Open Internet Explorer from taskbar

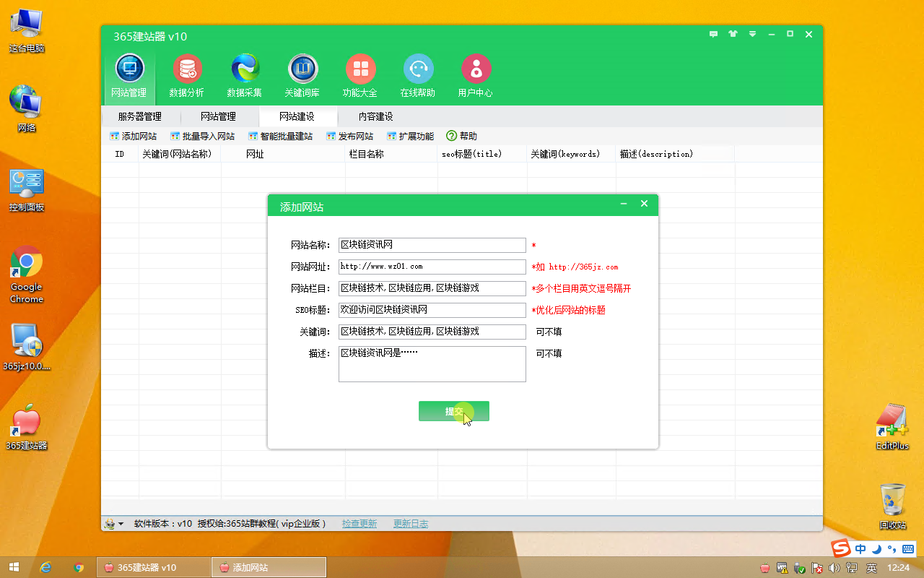46,567
